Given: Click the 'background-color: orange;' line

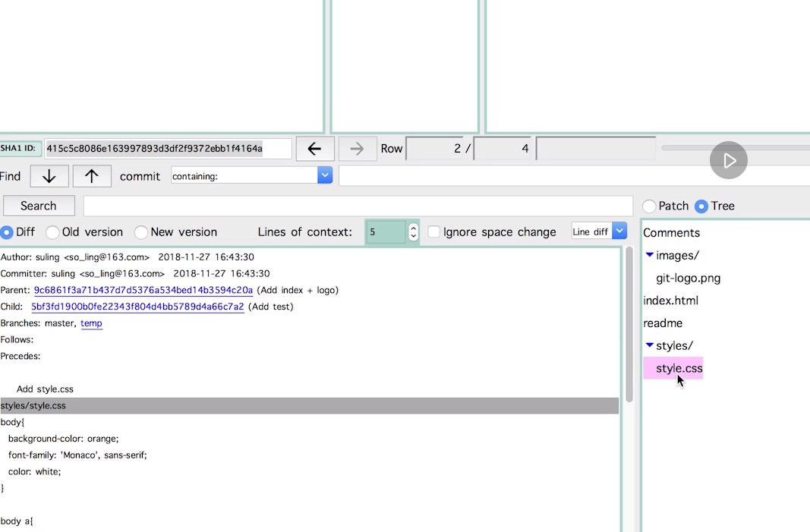Looking at the screenshot, I should [x=64, y=439].
